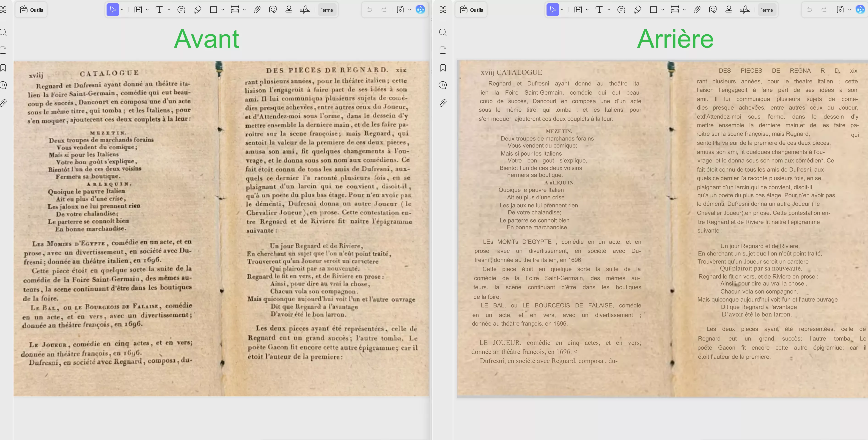The width and height of the screenshot is (868, 440).
Task: Select the signature tool
Action: [305, 9]
